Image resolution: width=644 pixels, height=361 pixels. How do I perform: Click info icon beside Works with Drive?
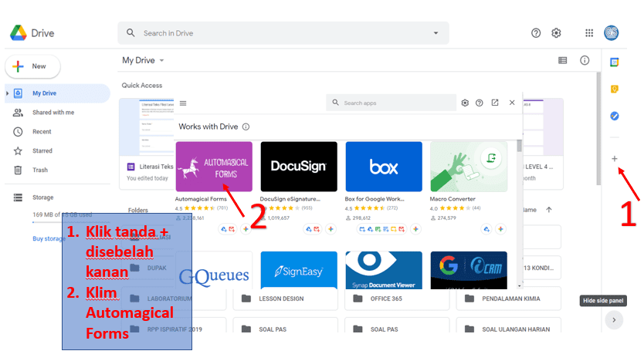click(246, 127)
